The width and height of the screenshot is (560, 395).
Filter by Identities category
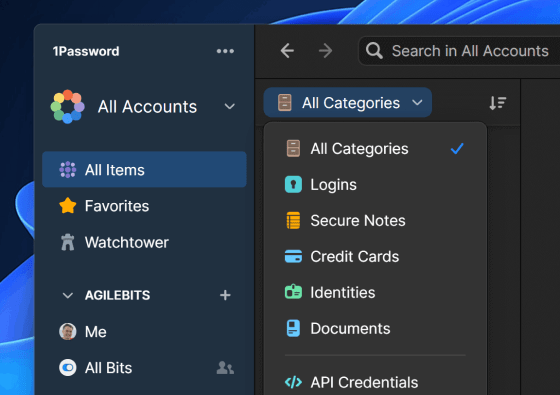[x=375, y=292]
